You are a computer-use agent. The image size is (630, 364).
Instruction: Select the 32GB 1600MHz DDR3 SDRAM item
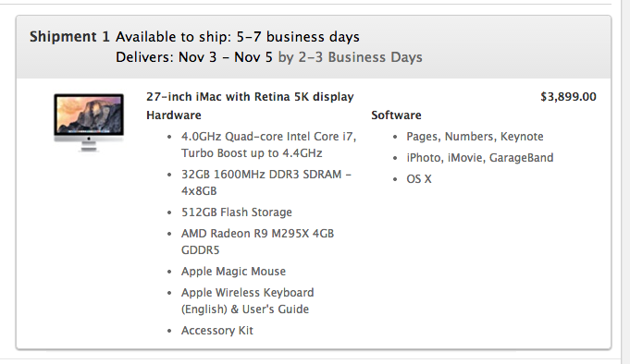266,183
